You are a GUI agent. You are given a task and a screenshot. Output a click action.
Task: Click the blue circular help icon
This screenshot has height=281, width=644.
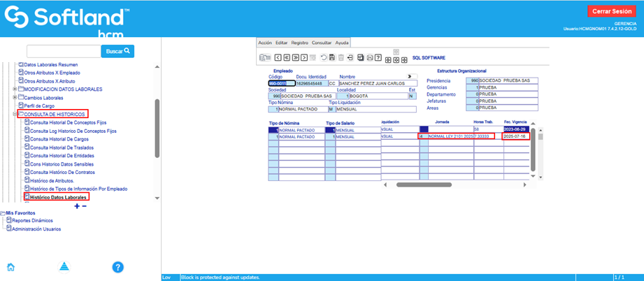click(x=118, y=266)
